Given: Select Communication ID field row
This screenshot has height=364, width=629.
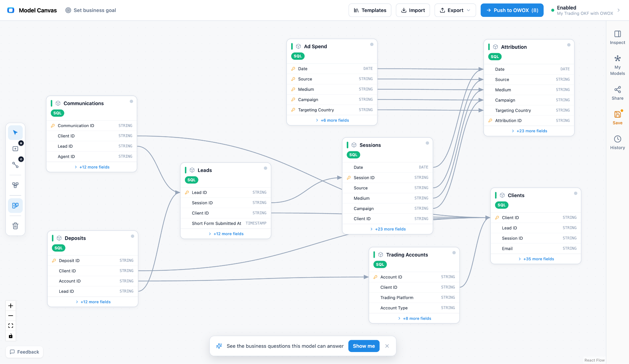Looking at the screenshot, I should (91, 126).
